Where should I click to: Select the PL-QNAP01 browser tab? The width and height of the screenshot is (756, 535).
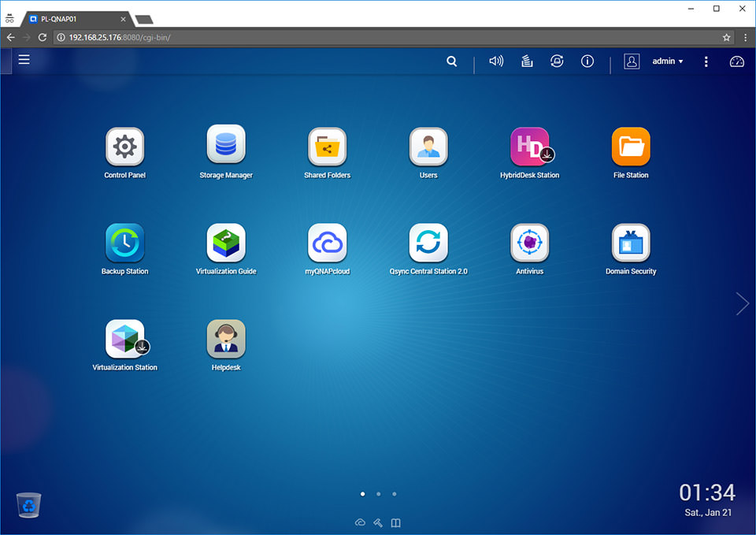tap(75, 19)
